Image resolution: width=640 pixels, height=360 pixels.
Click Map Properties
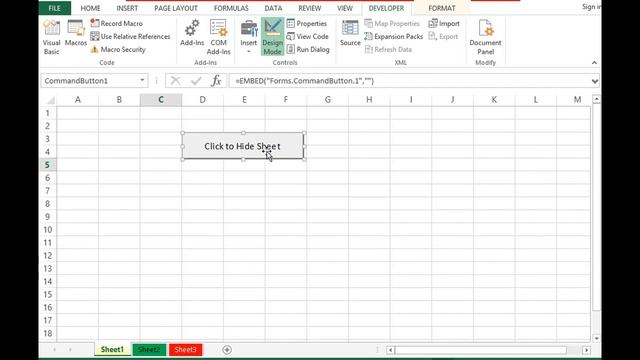[x=392, y=23]
